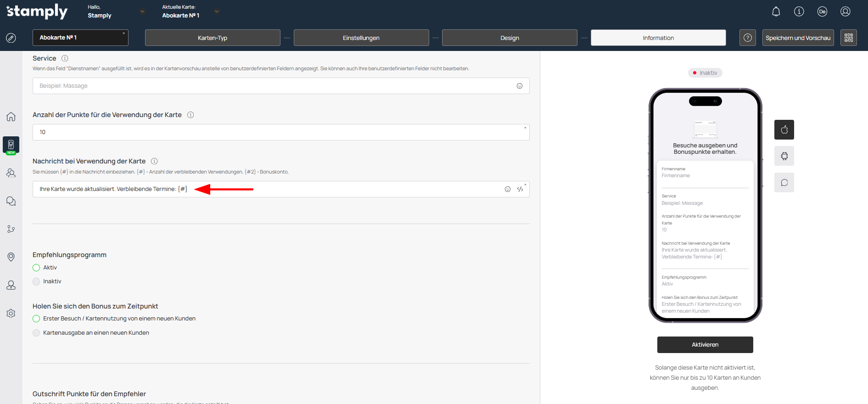Open the locations pin sidebar icon
The height and width of the screenshot is (404, 868).
coord(11,257)
